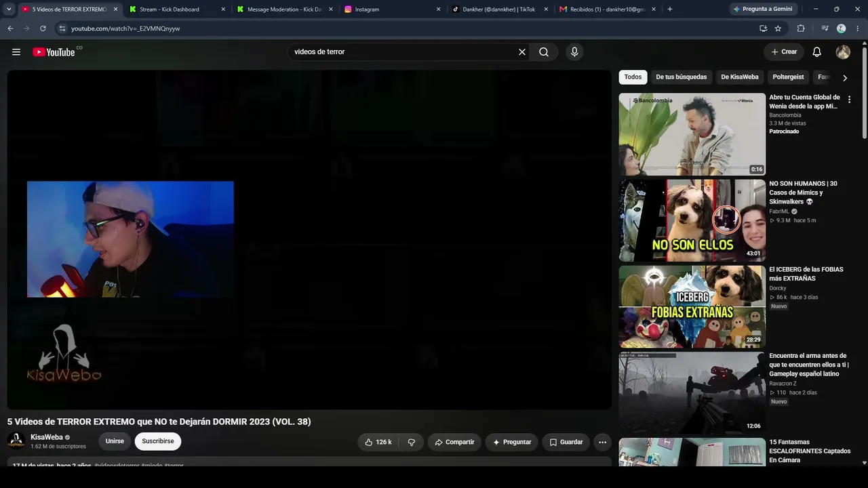The image size is (868, 488).
Task: Open a new browser tab
Action: tap(670, 9)
